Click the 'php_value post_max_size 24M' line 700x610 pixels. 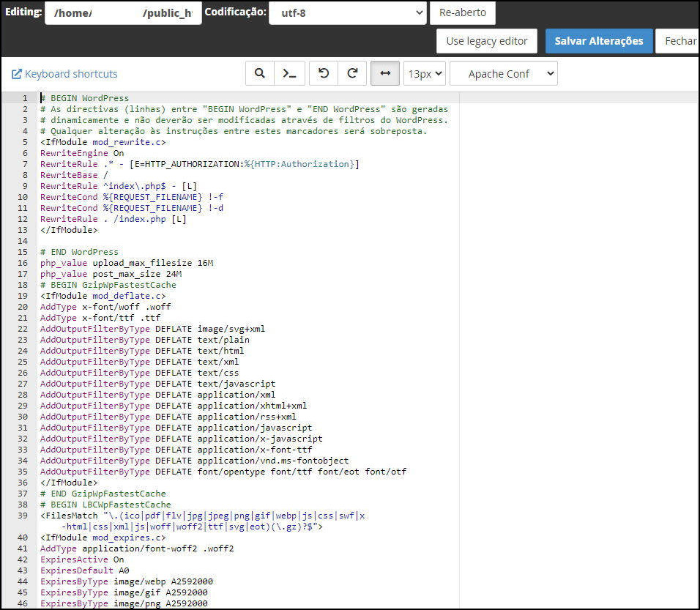(111, 274)
